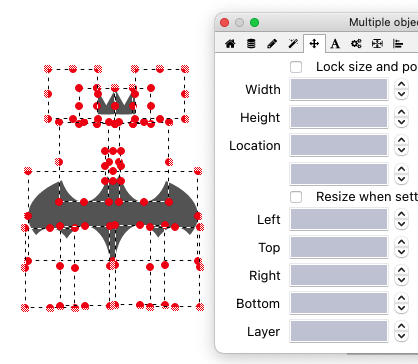Select the database stack icon tab
The width and height of the screenshot is (418, 364).
251,44
